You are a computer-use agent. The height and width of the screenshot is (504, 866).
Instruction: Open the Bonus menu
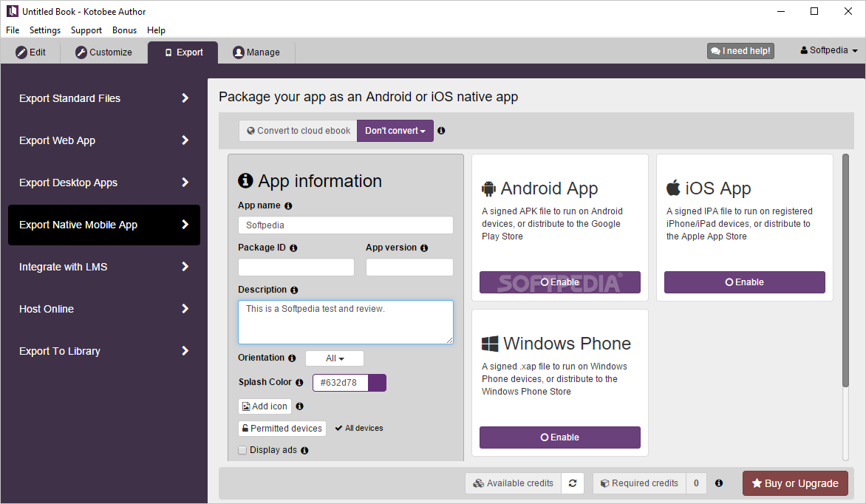pos(124,30)
